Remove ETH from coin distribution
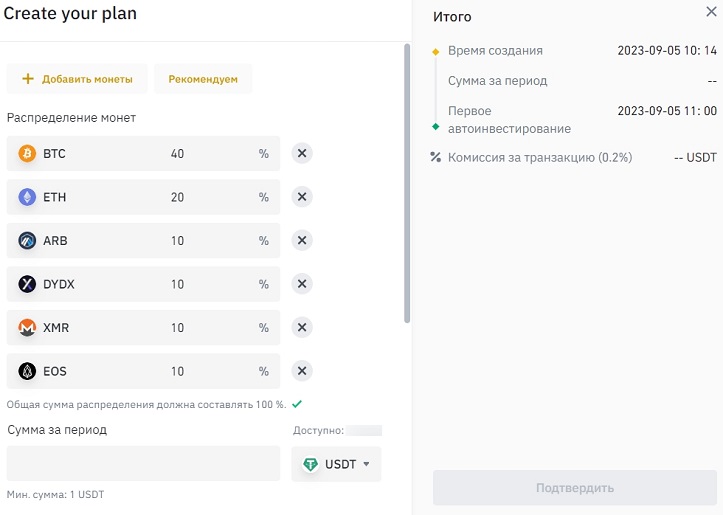The image size is (723, 515). click(302, 197)
